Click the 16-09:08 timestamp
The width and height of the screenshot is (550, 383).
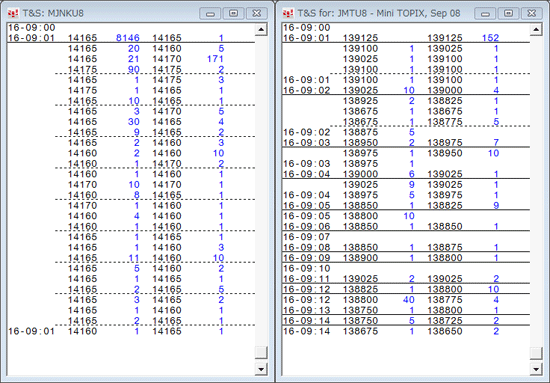[x=307, y=247]
